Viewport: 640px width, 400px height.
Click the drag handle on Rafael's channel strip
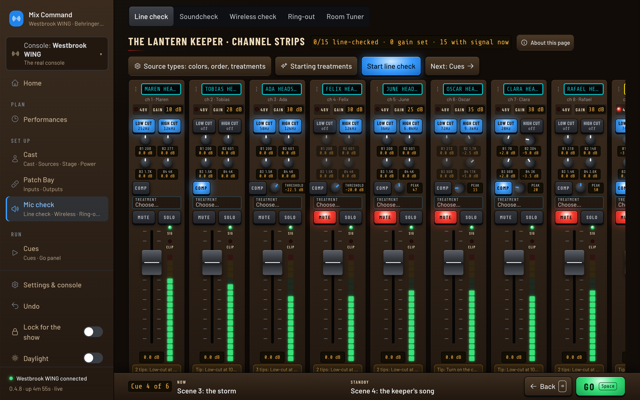(559, 89)
